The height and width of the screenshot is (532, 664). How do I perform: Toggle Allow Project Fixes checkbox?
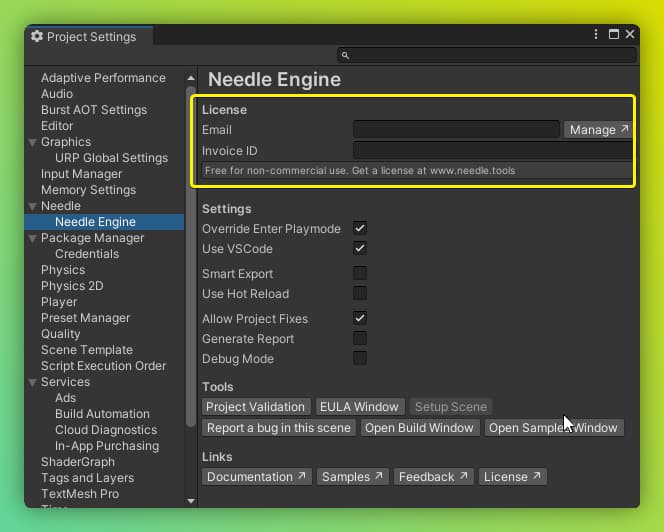click(x=360, y=318)
